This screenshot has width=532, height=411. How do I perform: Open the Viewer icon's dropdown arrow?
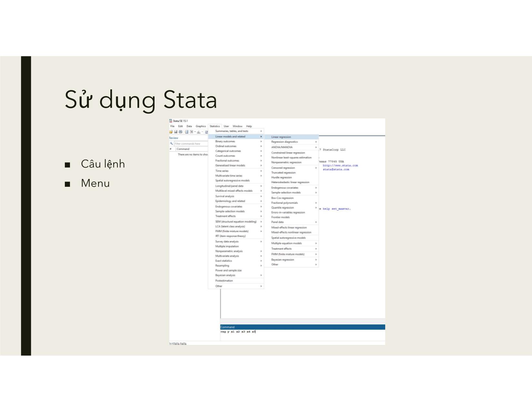click(x=195, y=132)
